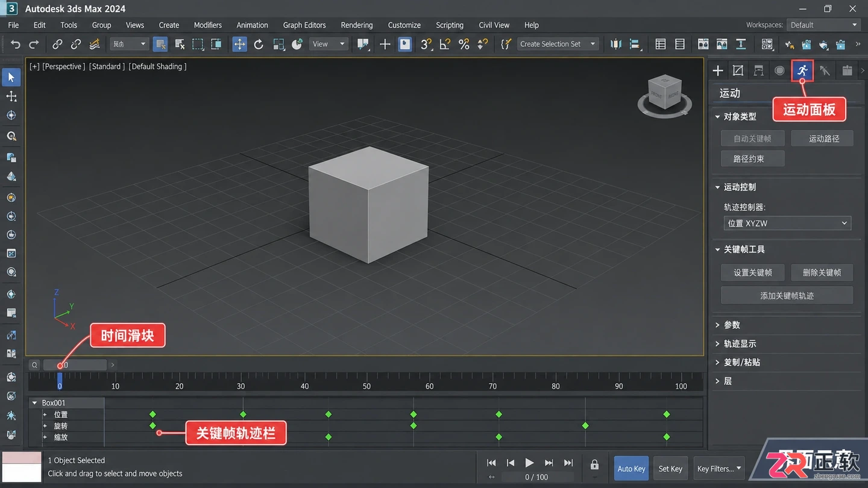Jump to the start frame

491,463
